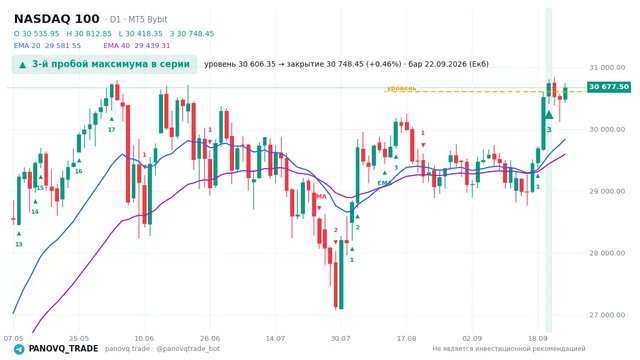Image resolution: width=640 pixels, height=360 pixels.
Task: Click the current price tag 30 677.50
Action: pos(609,87)
